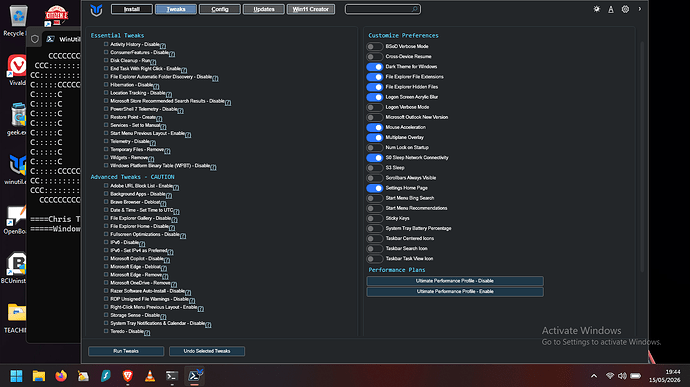Click the help icon beside Activity History
Image resolution: width=690 pixels, height=387 pixels.
[163, 46]
